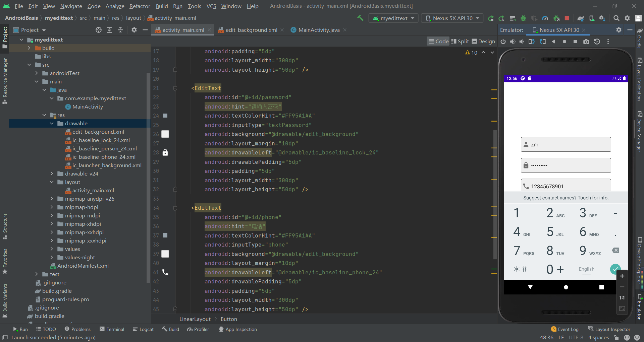Viewport: 644px width, 342px height.
Task: Open the Refactor menu
Action: coord(140,6)
